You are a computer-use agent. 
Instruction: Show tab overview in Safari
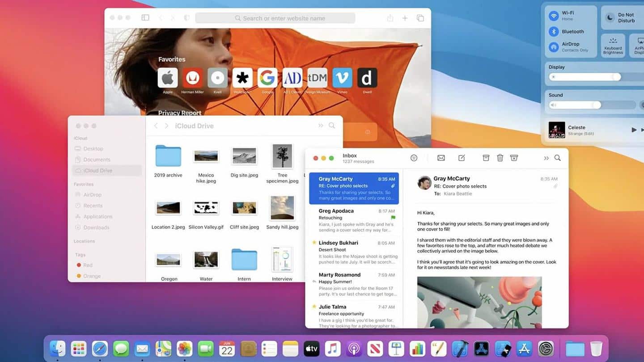(x=420, y=18)
